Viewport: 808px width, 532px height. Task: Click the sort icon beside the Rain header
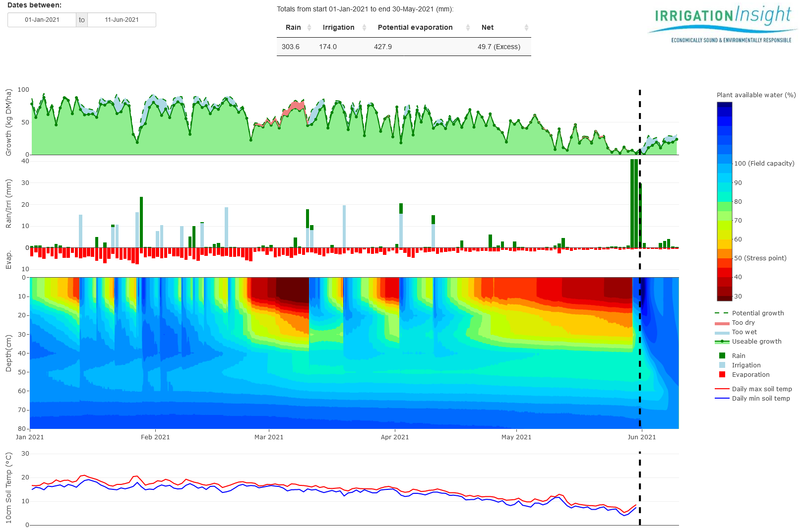(x=310, y=27)
